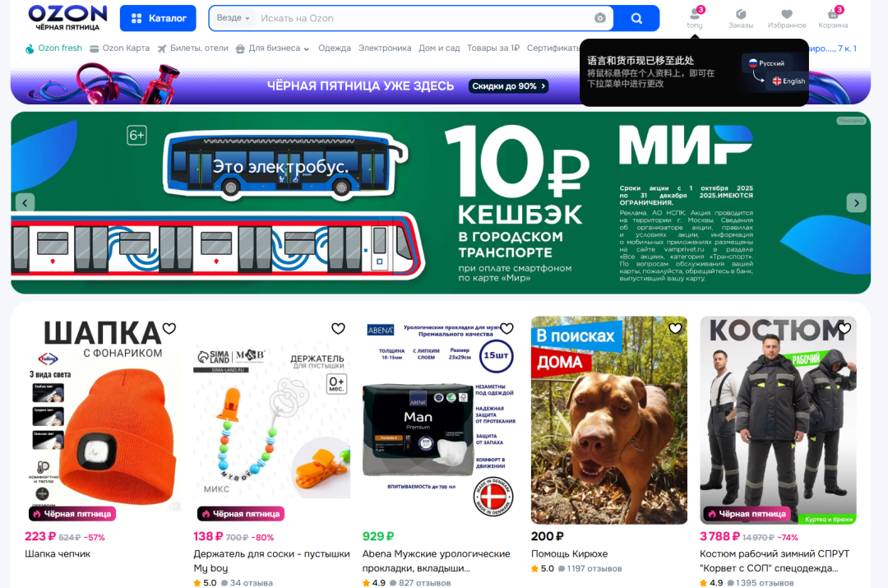Click the camera image-search icon
Viewport: 888px width, 588px height.
tap(599, 18)
